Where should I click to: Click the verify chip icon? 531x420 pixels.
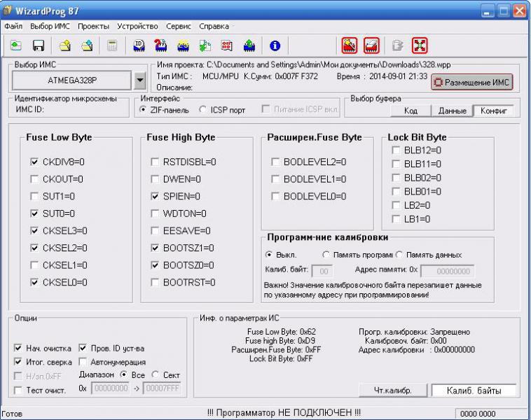205,45
